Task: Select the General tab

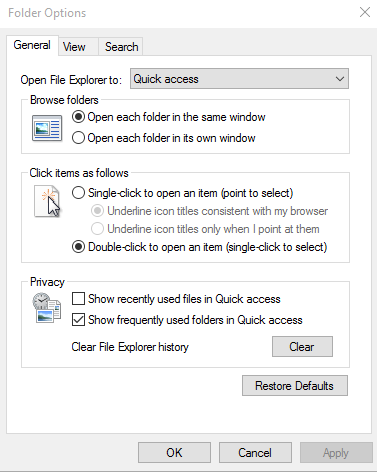Action: 32,45
